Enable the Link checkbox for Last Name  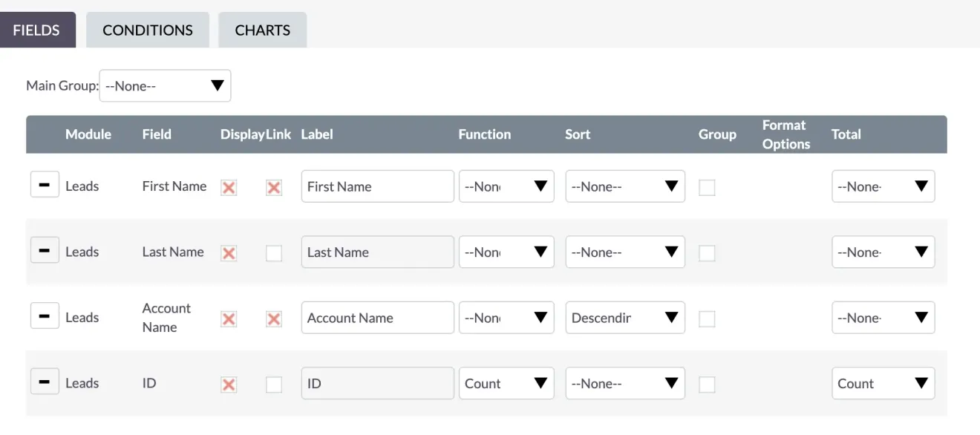point(273,253)
